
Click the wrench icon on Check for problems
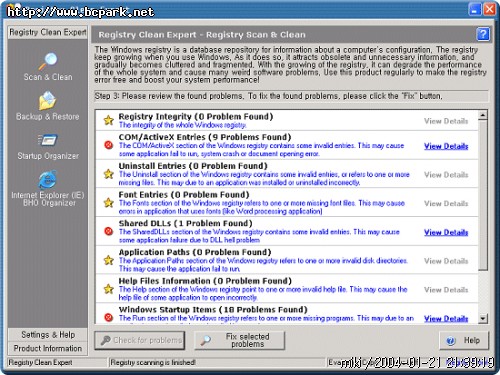tap(106, 340)
